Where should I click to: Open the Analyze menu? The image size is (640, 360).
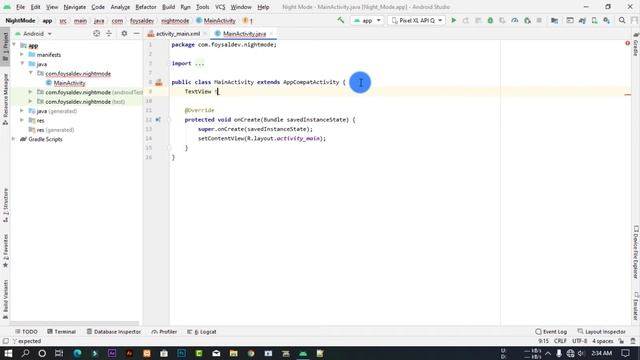pos(120,7)
